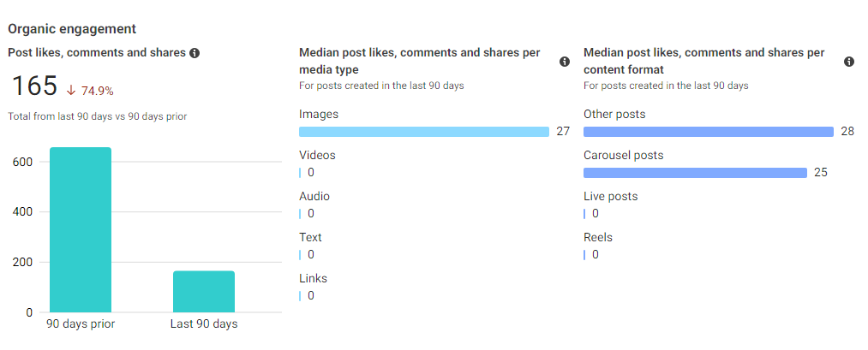Click the 165 total engagement number

pyautogui.click(x=34, y=86)
